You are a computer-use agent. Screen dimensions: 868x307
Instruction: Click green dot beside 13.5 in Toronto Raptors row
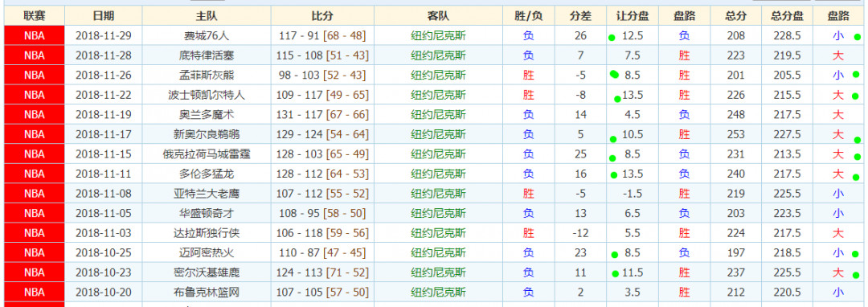[x=613, y=176]
